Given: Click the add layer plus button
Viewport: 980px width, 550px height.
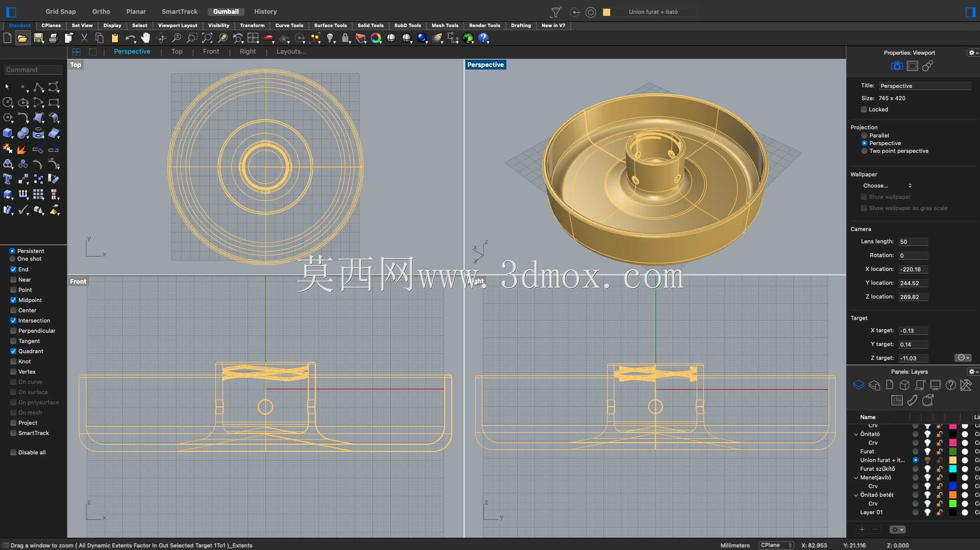Looking at the screenshot, I should click(862, 530).
